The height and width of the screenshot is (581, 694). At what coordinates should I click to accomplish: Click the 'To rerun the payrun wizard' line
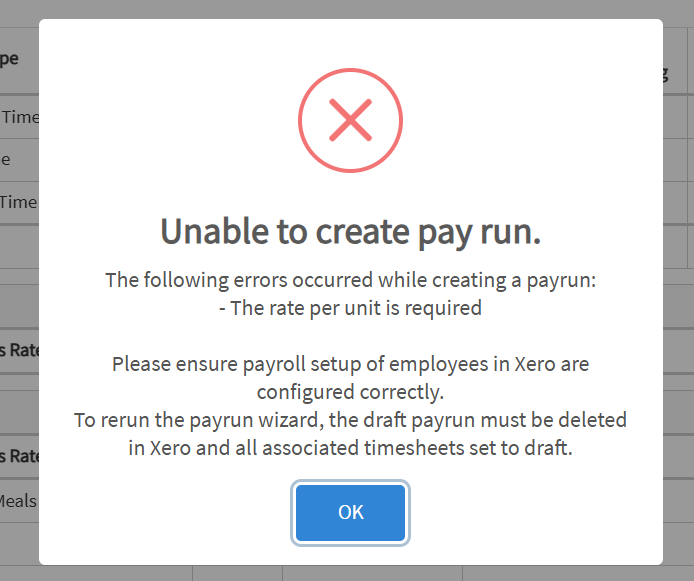[x=350, y=420]
